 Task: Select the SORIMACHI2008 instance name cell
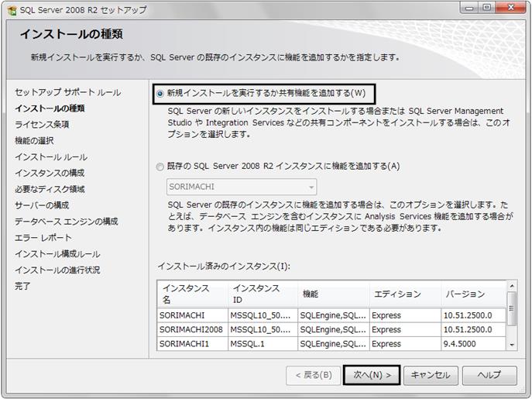[193, 330]
